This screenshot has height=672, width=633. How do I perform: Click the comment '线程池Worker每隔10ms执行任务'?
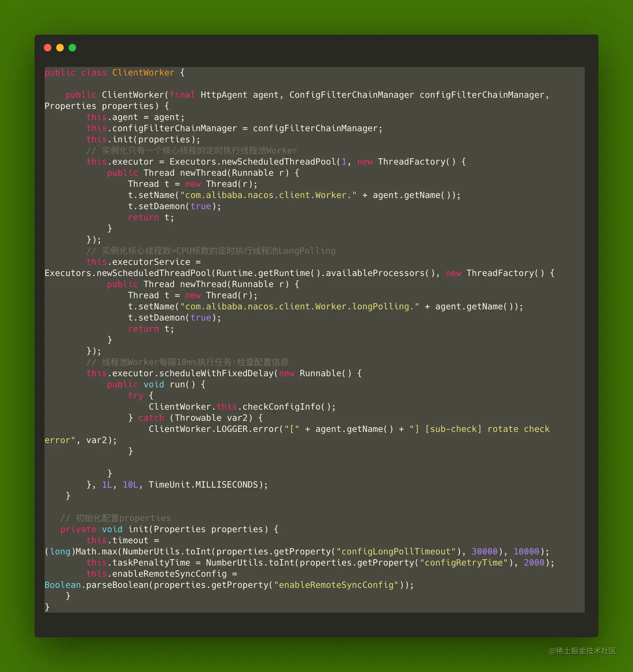tap(188, 362)
